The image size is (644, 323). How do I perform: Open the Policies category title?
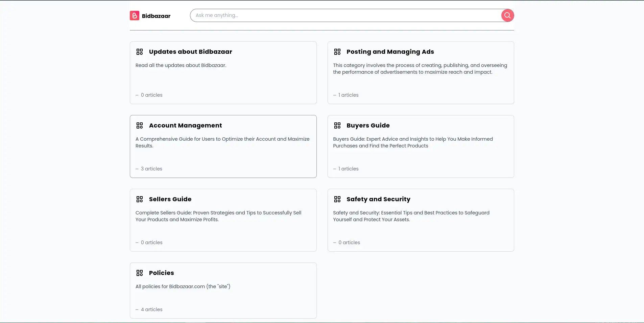(161, 273)
